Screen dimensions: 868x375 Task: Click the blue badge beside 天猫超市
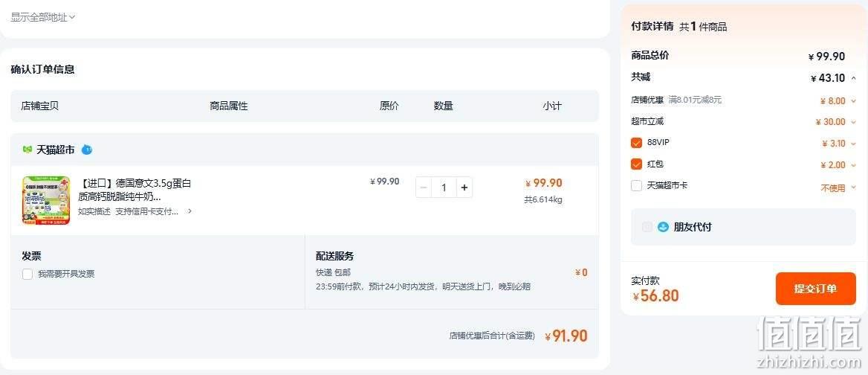[x=86, y=150]
